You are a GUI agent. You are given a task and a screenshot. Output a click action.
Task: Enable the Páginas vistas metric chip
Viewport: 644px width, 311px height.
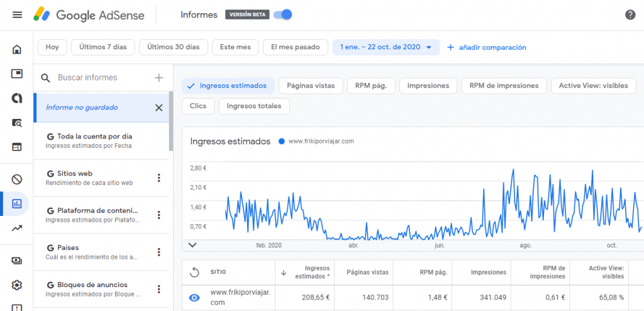point(311,86)
